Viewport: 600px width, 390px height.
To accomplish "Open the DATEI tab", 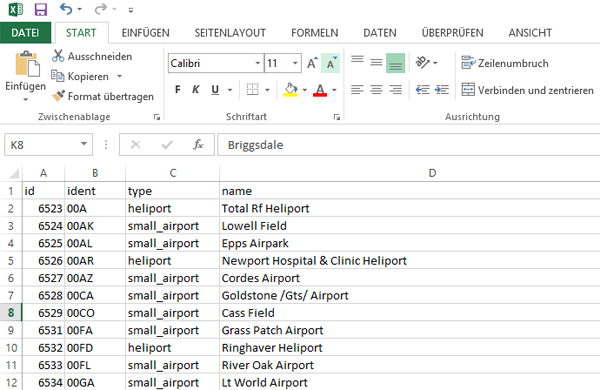I will 25,33.
